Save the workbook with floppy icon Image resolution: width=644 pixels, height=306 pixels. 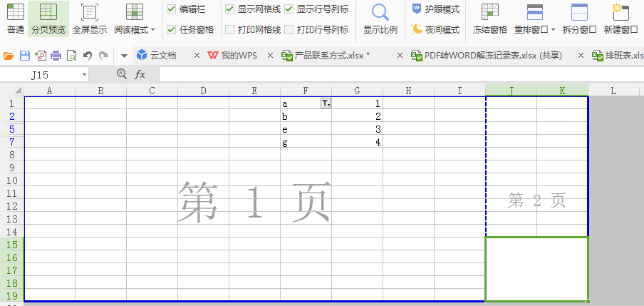(x=25, y=56)
